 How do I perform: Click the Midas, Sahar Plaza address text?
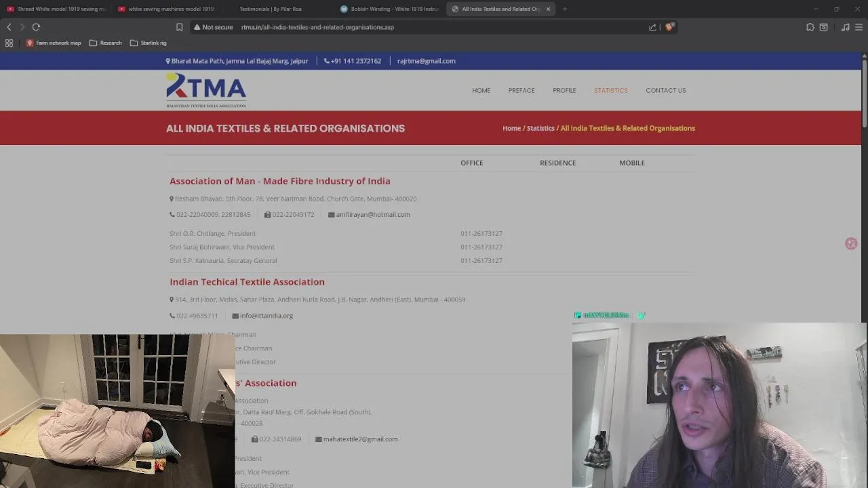pos(320,299)
